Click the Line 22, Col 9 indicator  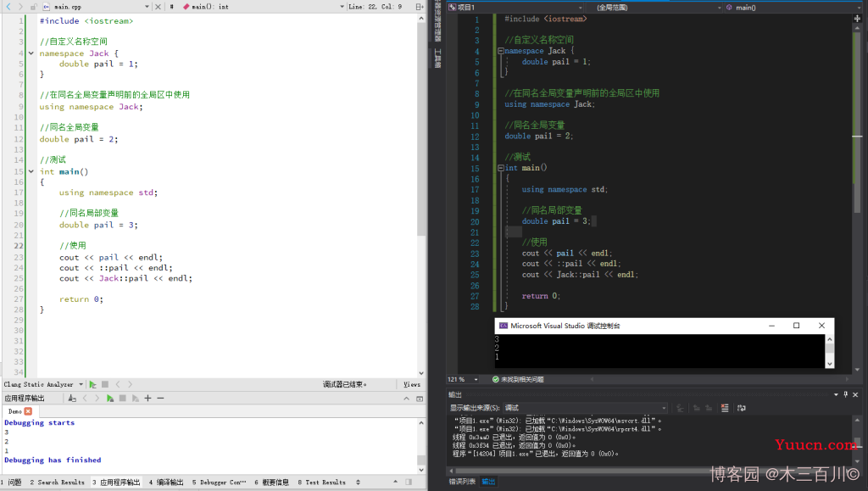tap(376, 7)
